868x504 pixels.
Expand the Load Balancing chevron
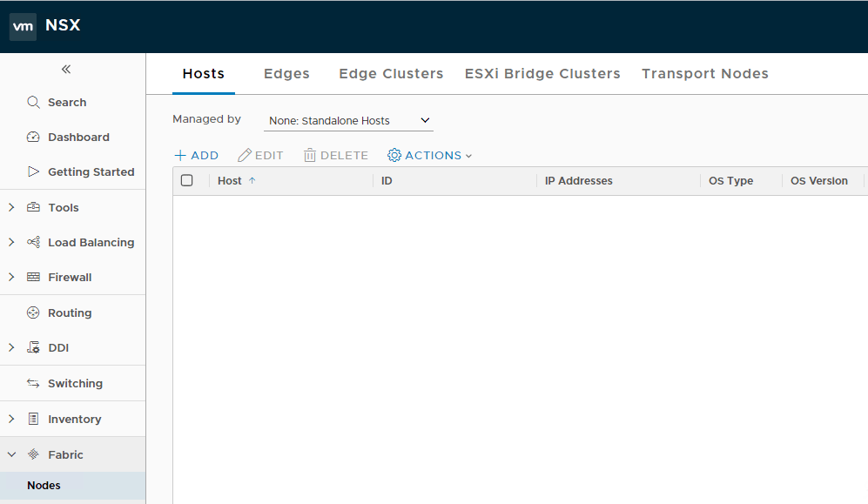pos(11,242)
